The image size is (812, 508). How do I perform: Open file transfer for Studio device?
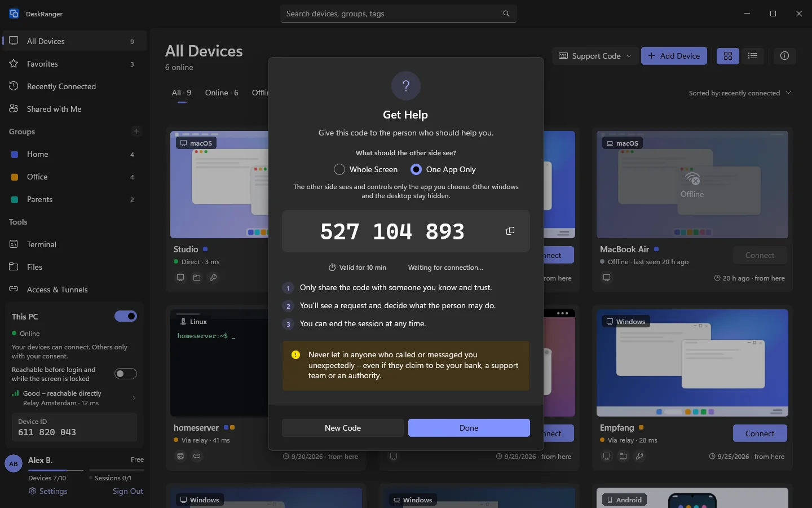pos(197,278)
